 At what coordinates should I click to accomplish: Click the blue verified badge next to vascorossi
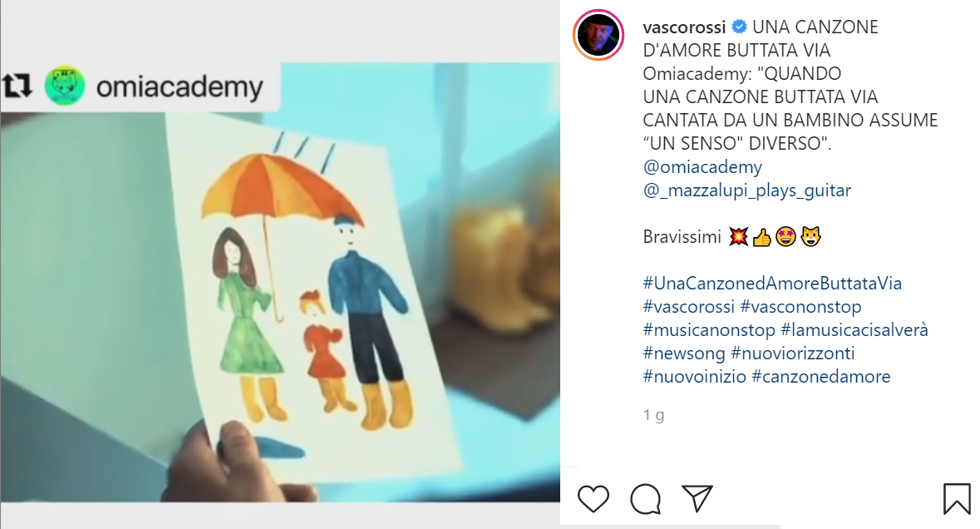[x=740, y=27]
